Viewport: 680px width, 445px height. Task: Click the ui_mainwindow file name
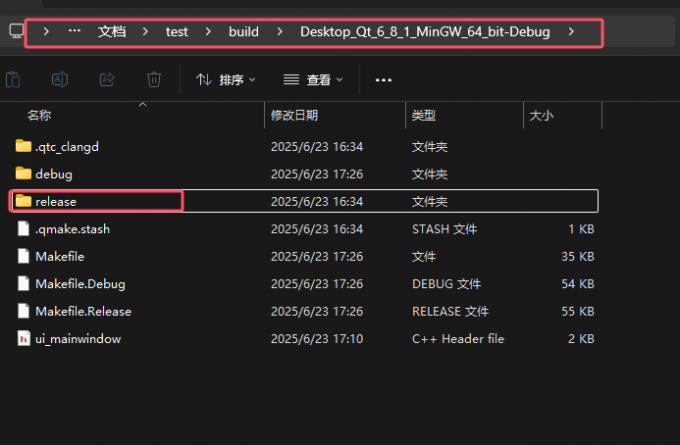[78, 339]
